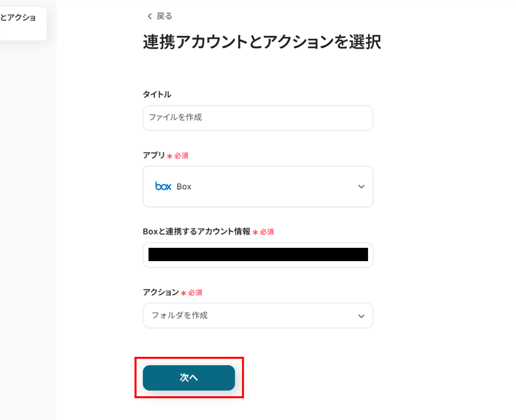Expand the アプリ dropdown chevron
Viewport: 516px width, 420px height.
[361, 187]
